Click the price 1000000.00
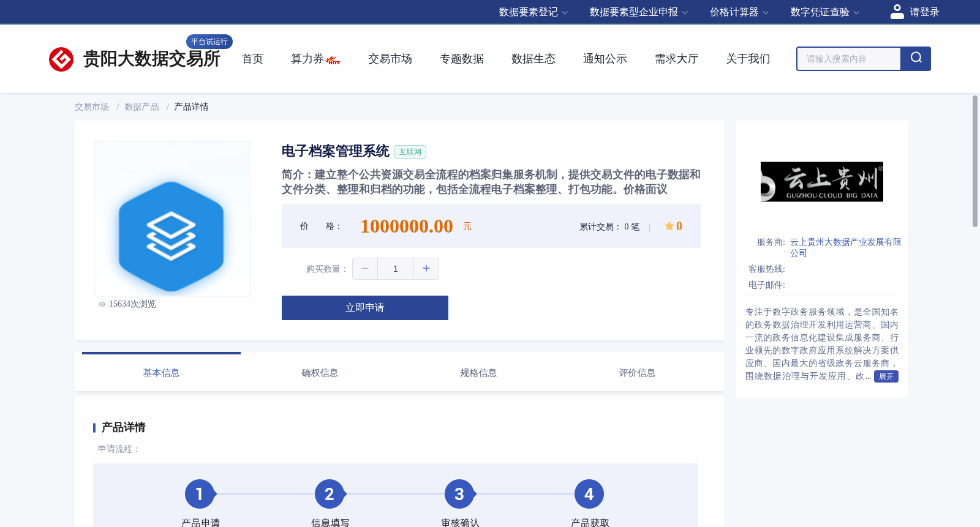This screenshot has width=980, height=527. (407, 226)
